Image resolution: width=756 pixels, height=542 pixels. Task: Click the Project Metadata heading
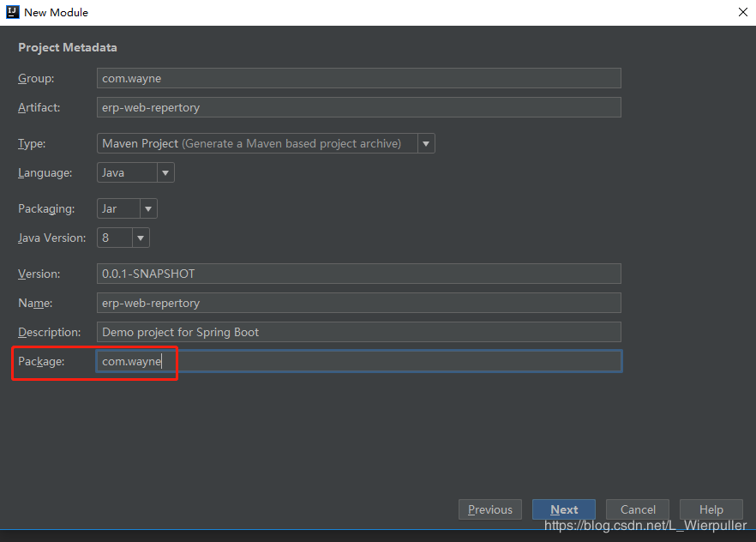coord(68,47)
